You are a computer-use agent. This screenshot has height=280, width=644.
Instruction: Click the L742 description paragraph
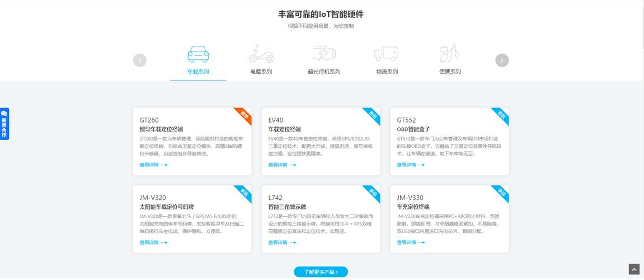pyautogui.click(x=320, y=224)
